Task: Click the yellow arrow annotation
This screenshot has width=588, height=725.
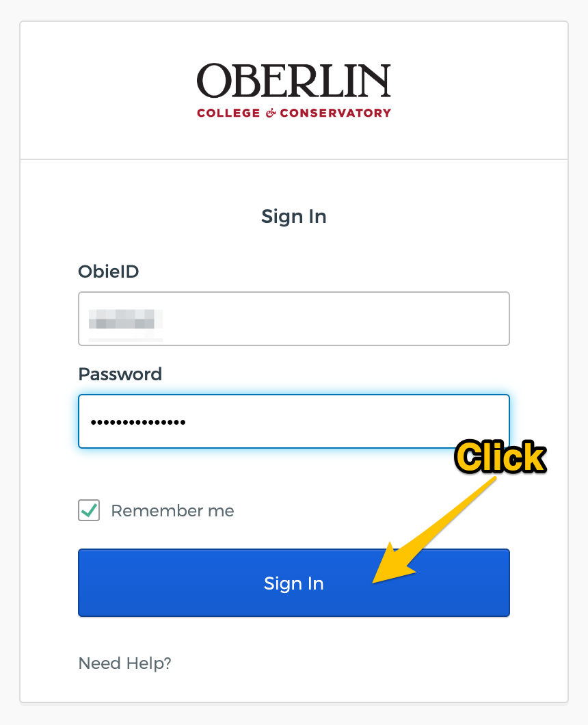Action: [x=432, y=531]
